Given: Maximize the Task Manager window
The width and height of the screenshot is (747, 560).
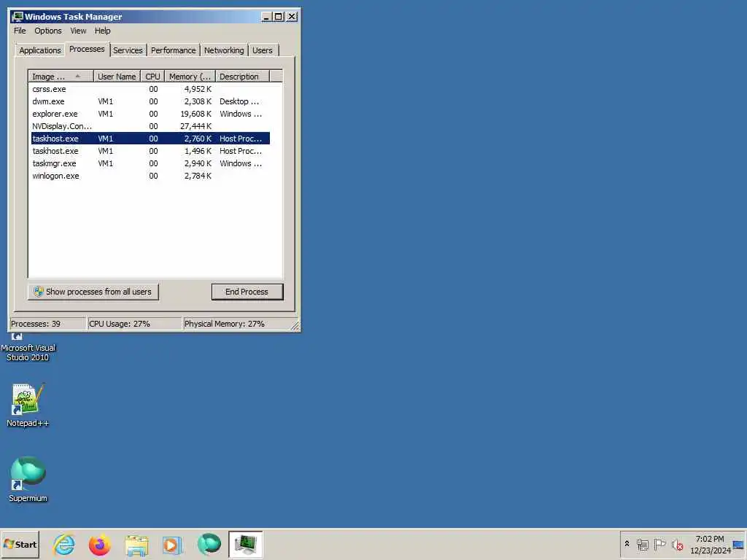Looking at the screenshot, I should [x=279, y=17].
